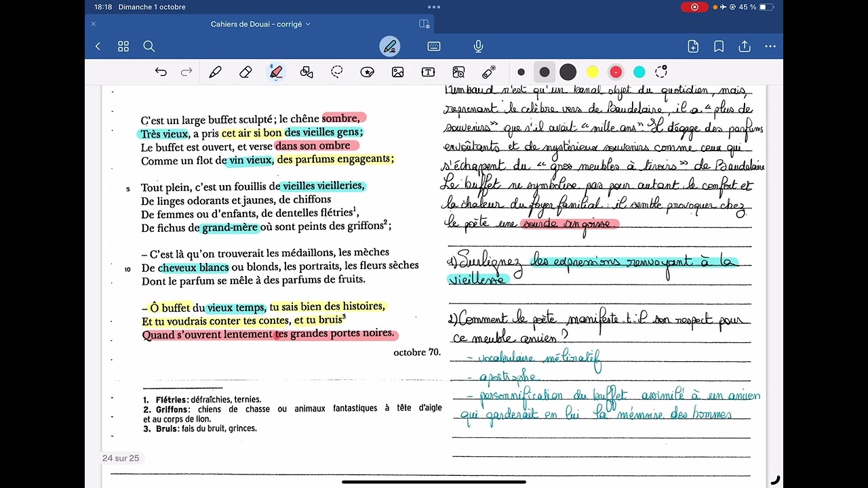Screen dimensions: 868x488
Task: Choose the thickest stroke size
Action: point(568,72)
